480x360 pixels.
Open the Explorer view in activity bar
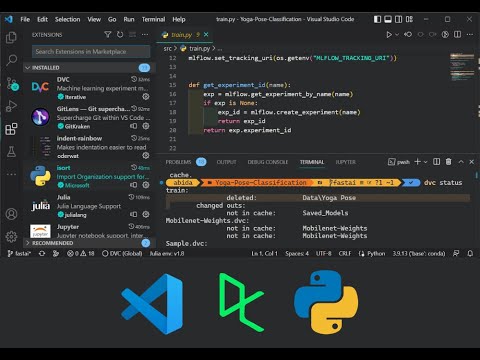tap(11, 37)
